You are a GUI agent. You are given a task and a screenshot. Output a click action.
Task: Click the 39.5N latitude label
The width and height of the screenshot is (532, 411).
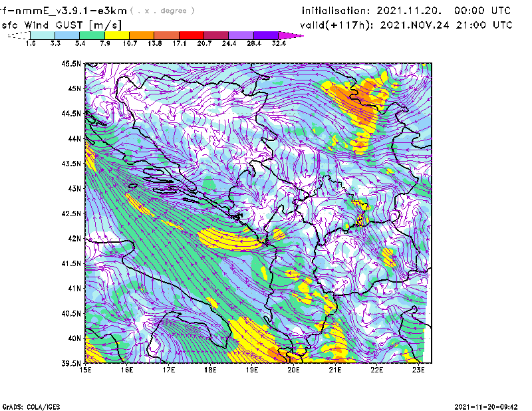pyautogui.click(x=71, y=364)
